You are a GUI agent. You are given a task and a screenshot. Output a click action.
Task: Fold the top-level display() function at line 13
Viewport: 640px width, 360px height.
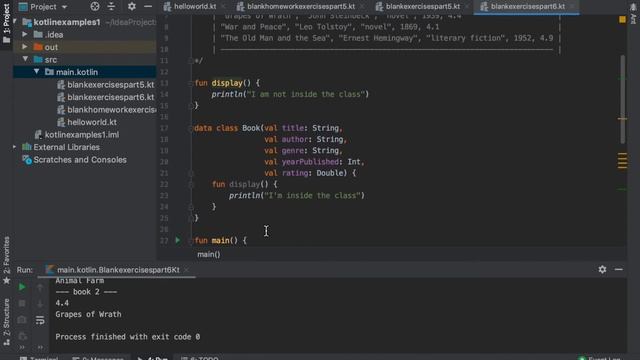tap(191, 83)
